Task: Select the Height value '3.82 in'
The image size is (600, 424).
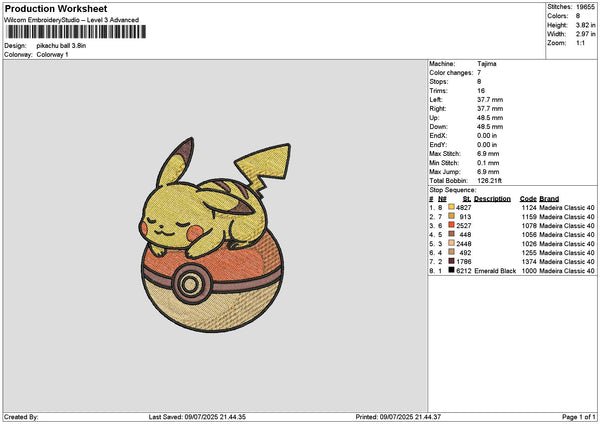Action: point(585,25)
